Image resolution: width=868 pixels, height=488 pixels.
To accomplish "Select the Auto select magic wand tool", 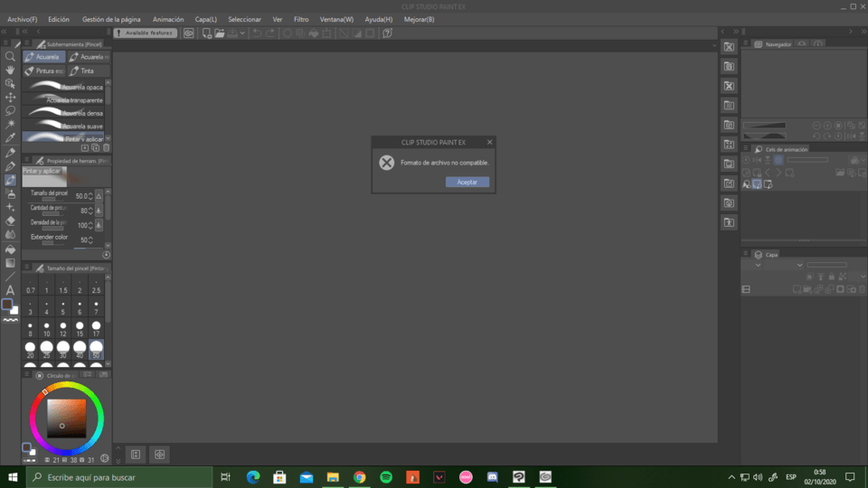I will (x=10, y=124).
